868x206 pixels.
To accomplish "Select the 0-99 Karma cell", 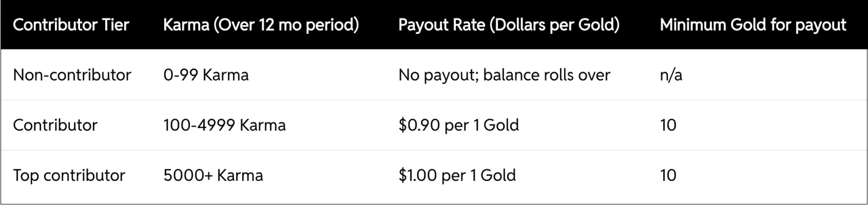I will point(206,75).
